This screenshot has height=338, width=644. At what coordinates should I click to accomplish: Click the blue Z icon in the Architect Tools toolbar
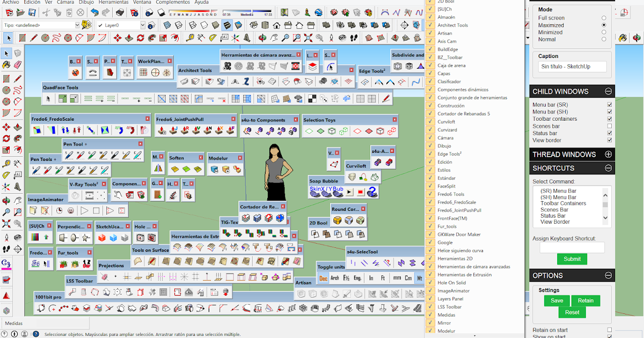(246, 80)
